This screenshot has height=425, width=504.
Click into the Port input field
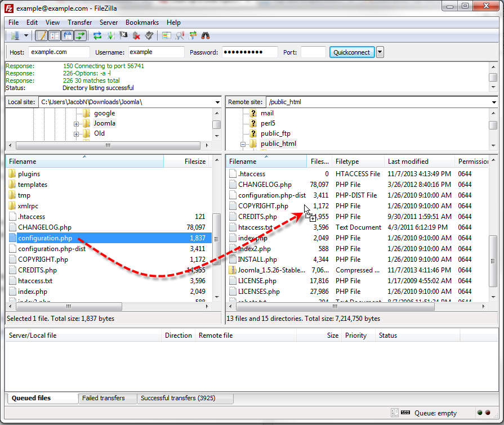coord(313,52)
